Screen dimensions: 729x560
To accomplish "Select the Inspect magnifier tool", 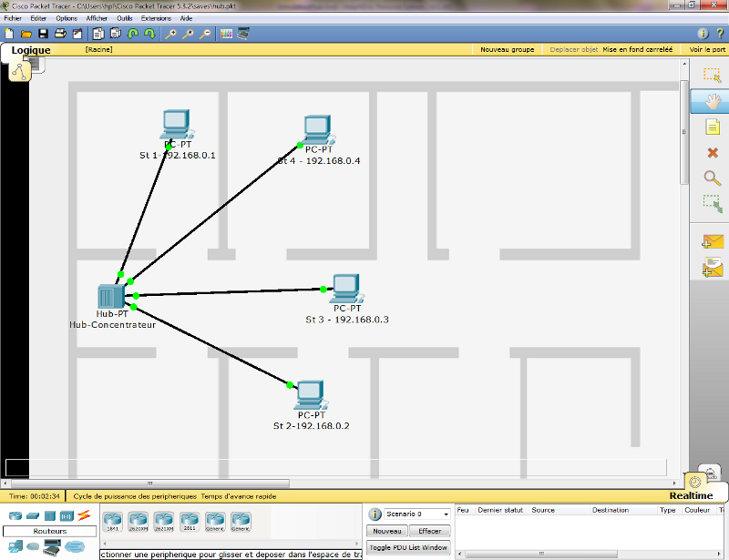I will [712, 178].
